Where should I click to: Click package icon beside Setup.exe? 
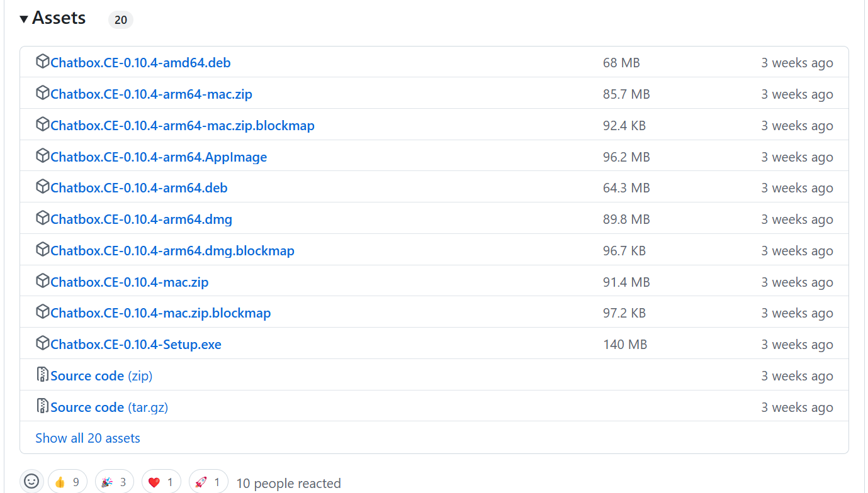(x=43, y=343)
